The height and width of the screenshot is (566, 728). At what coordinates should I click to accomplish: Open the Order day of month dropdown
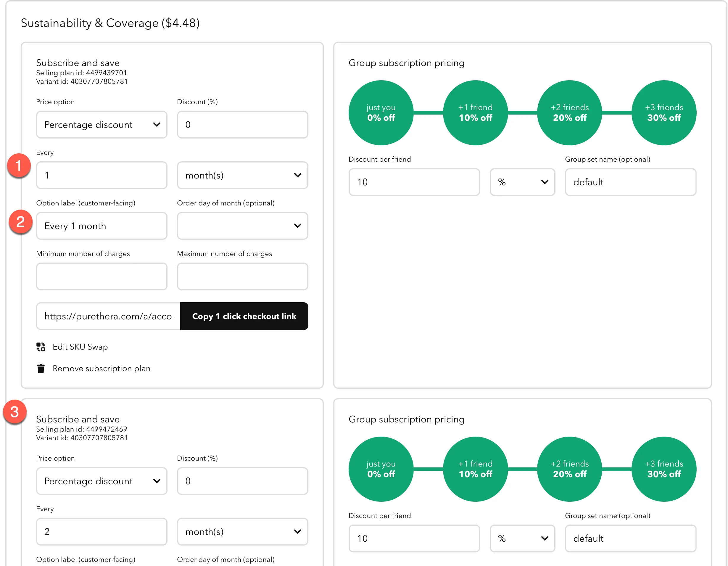point(242,226)
